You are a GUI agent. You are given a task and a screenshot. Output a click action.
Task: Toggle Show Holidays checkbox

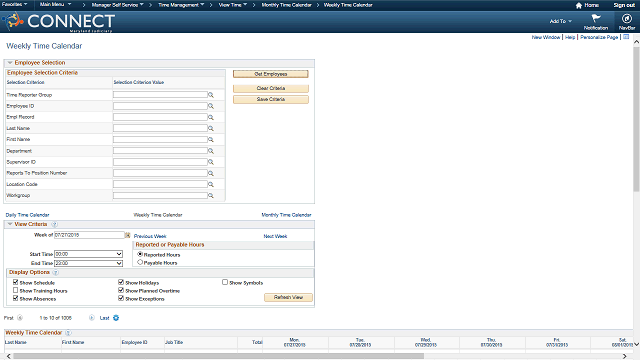point(121,282)
